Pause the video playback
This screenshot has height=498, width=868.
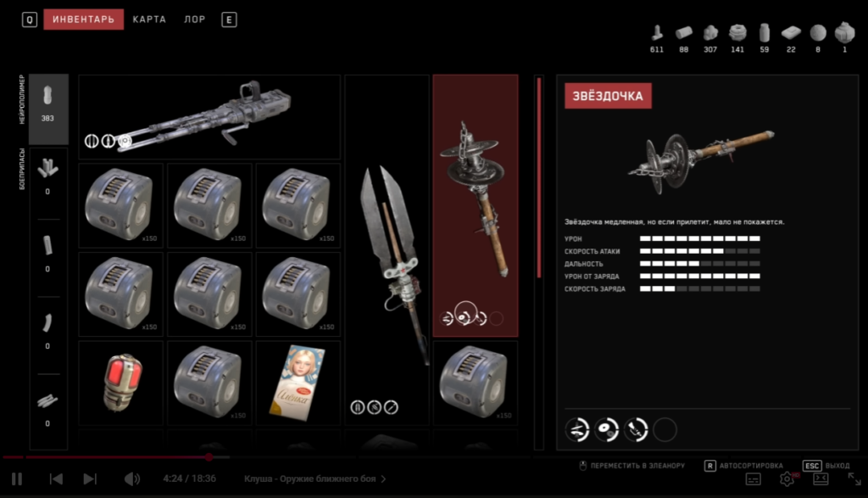(17, 479)
